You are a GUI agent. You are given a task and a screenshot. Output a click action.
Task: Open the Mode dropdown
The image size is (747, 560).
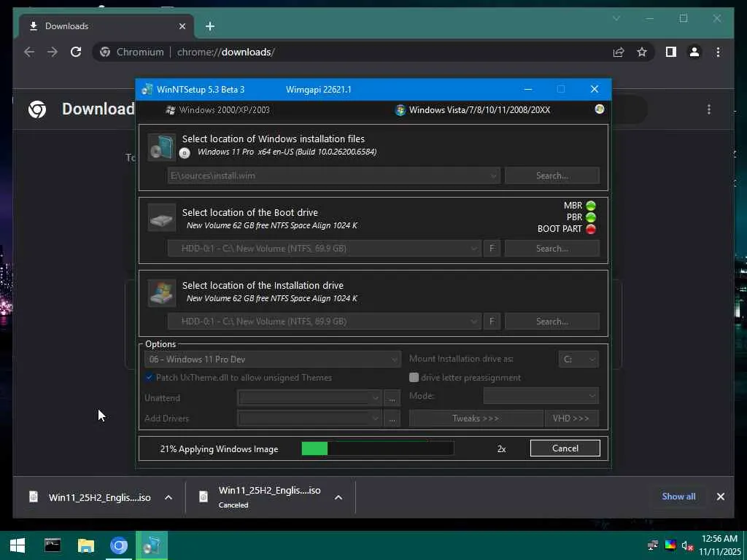point(541,396)
